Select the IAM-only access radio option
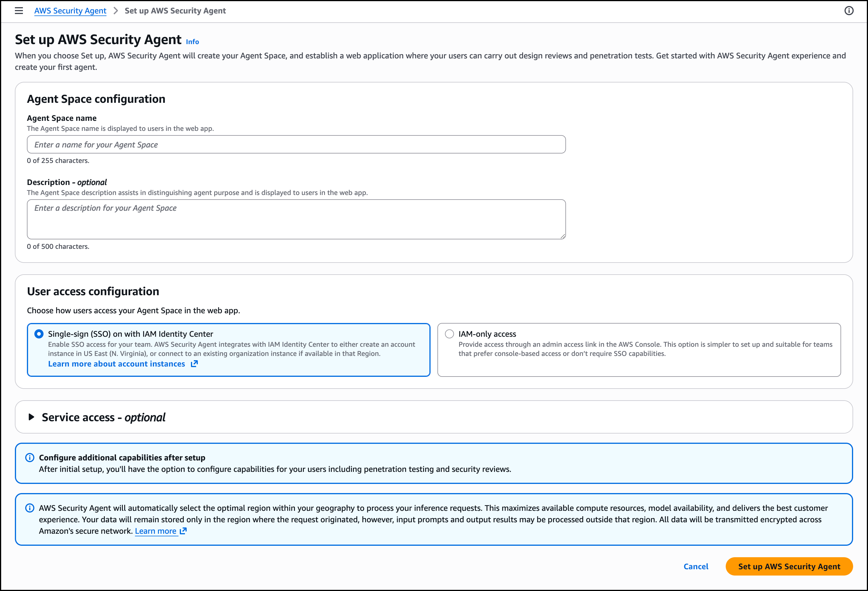 [449, 334]
